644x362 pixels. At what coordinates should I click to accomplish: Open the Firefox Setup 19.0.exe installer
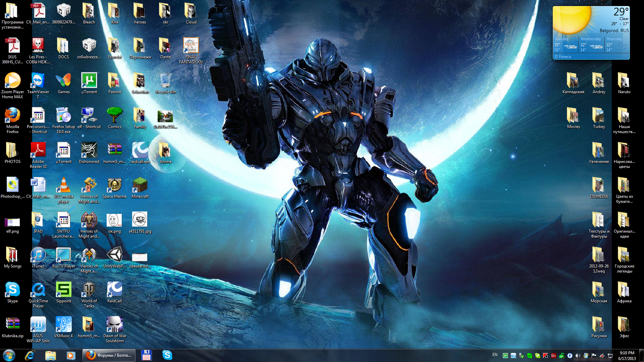(x=63, y=115)
